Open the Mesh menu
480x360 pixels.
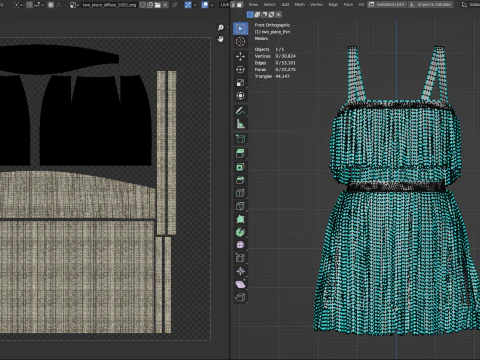pyautogui.click(x=300, y=5)
